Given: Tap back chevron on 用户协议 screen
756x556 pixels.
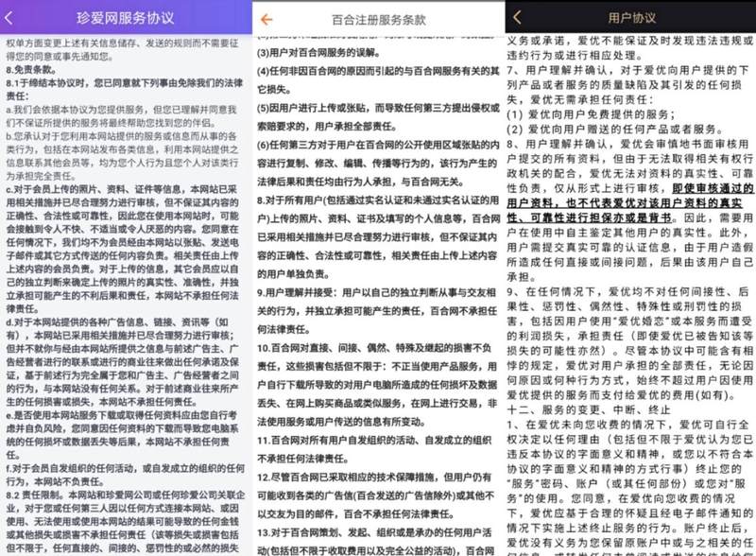Looking at the screenshot, I should pyautogui.click(x=517, y=17).
